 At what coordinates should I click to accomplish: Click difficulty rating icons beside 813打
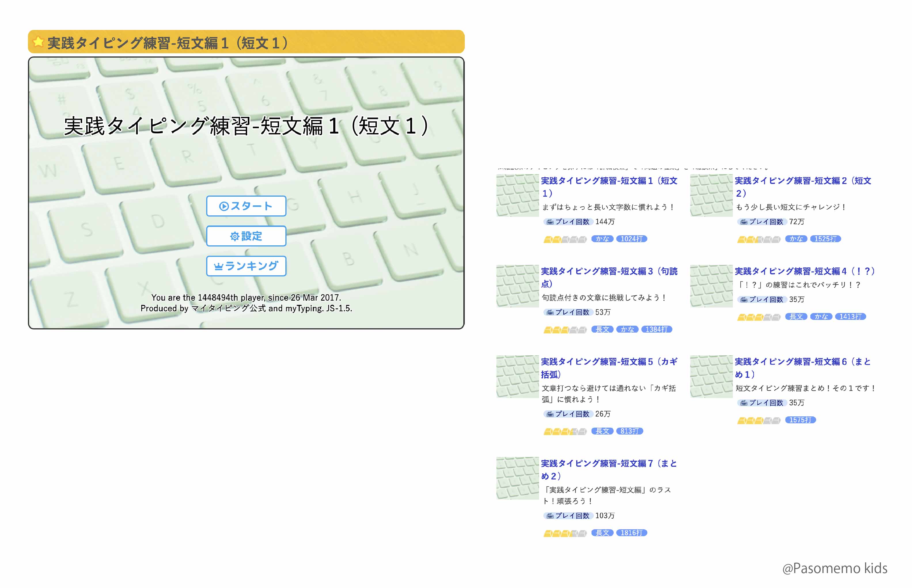click(x=565, y=431)
